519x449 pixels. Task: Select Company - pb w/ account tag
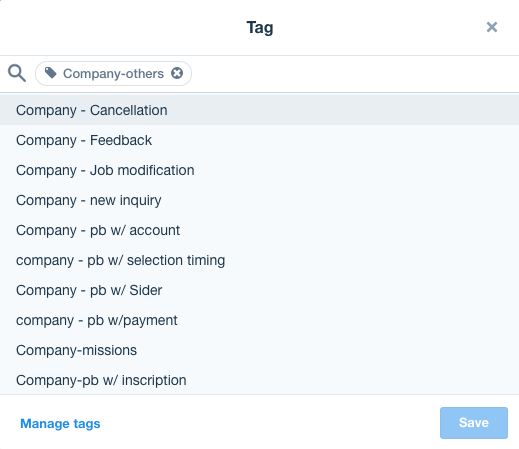259,230
